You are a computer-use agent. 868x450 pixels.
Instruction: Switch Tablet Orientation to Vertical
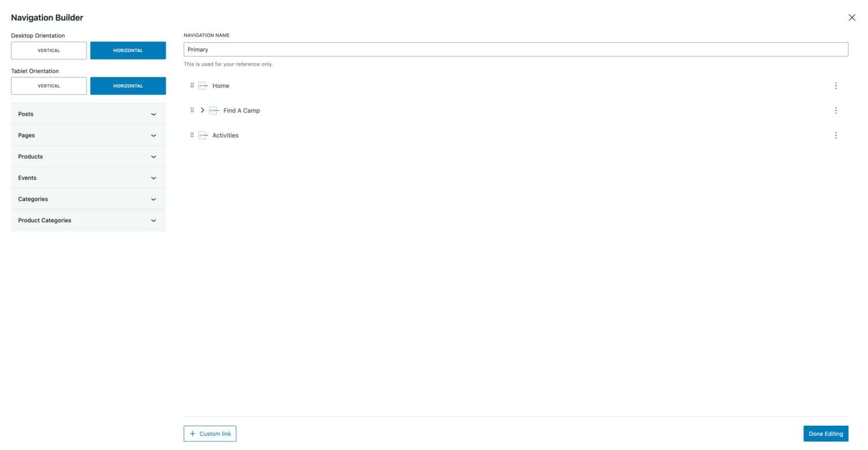tap(48, 85)
